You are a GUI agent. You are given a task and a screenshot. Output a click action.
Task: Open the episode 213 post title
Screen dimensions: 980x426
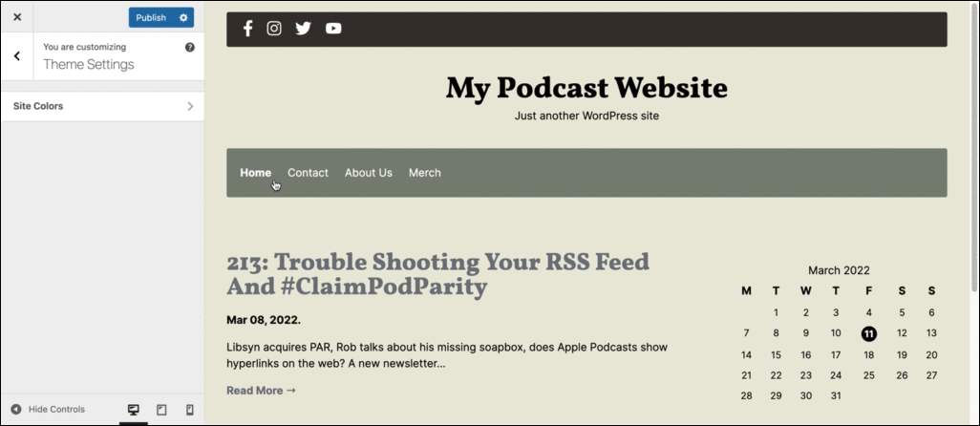point(437,273)
